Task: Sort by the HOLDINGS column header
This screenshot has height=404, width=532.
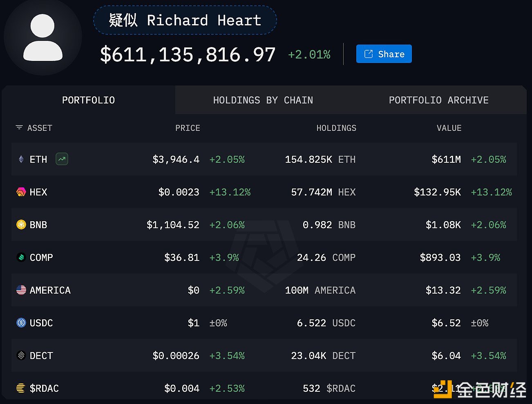Action: 336,128
